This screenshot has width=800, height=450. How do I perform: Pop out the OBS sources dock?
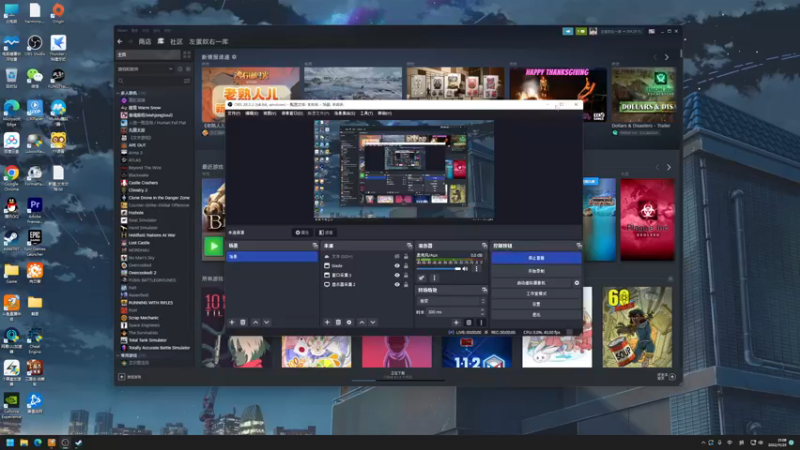[409, 246]
